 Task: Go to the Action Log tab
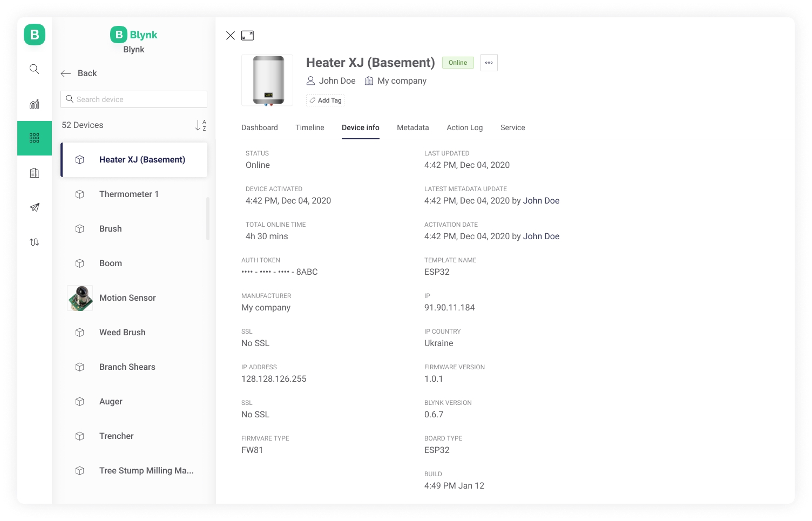pos(464,128)
